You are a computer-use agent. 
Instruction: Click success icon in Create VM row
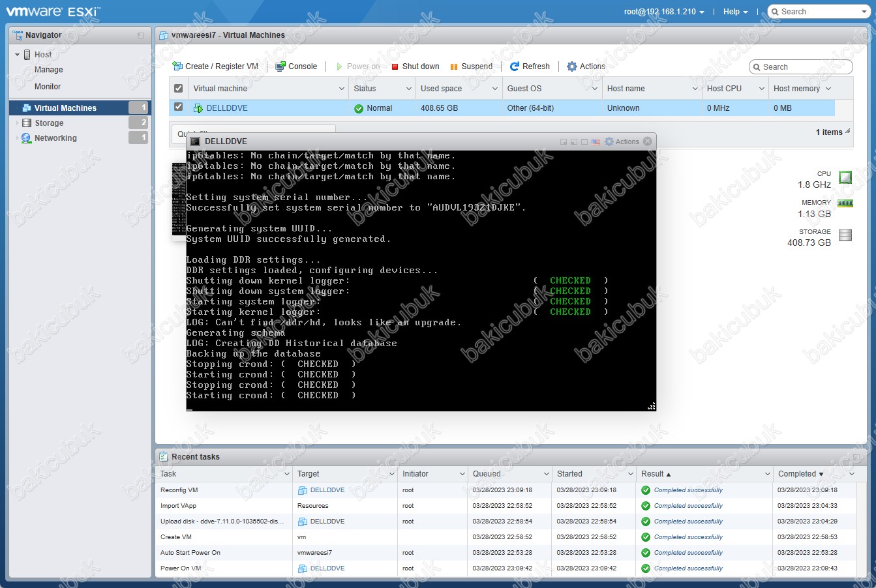(x=646, y=537)
